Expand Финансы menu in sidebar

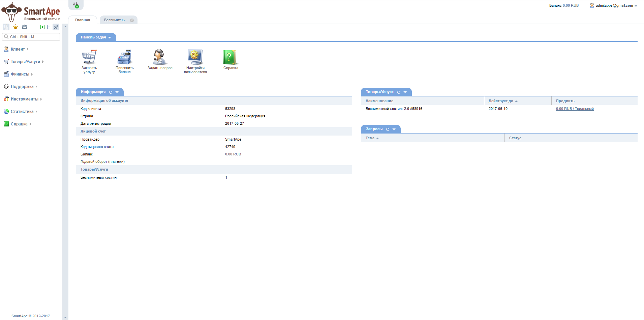18,74
